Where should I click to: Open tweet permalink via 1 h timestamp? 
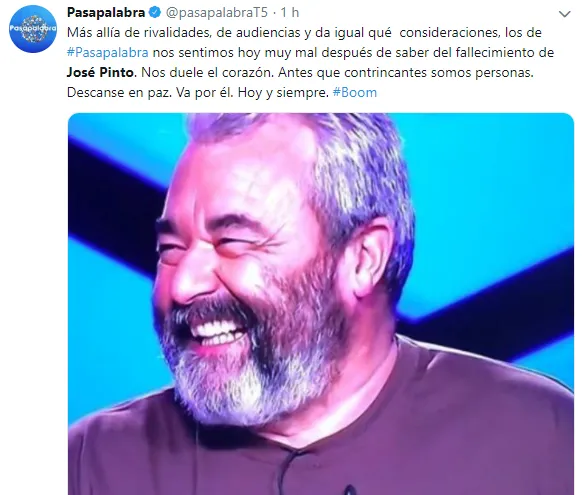tap(290, 13)
